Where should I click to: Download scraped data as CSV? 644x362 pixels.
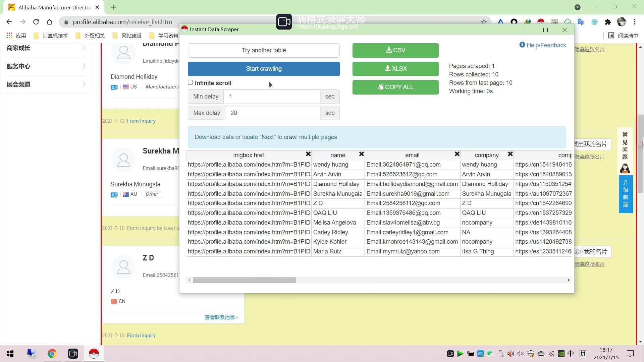[395, 50]
